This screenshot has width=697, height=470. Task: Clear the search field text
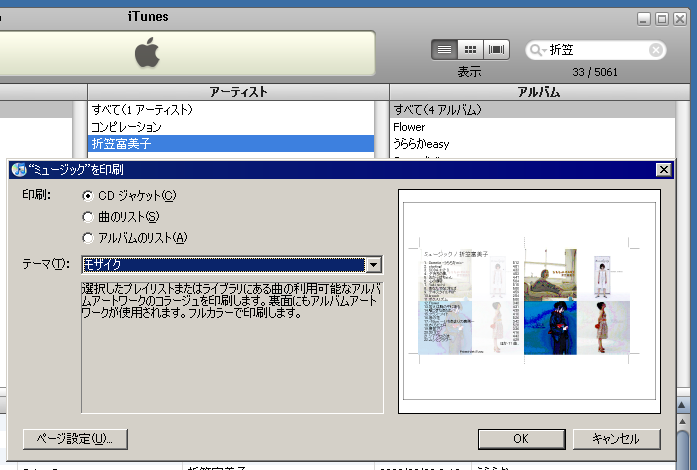[x=656, y=50]
